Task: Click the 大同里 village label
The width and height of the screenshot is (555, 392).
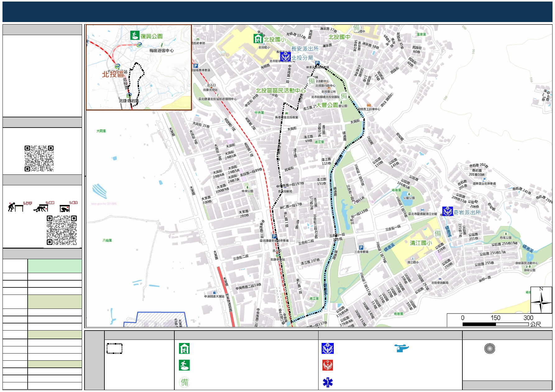Action: 101,131
